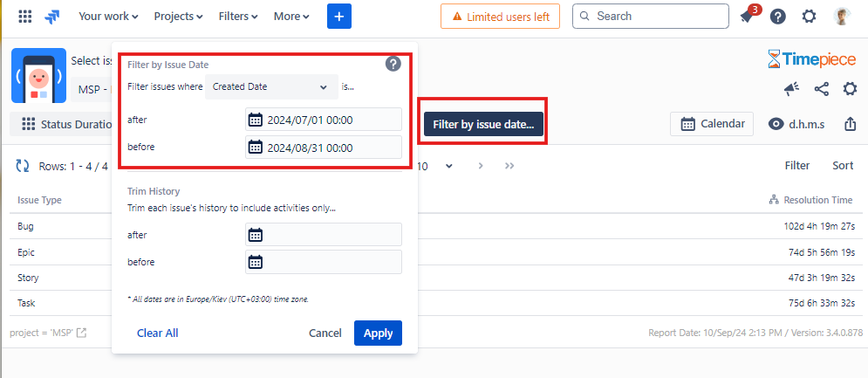Open the More menu
This screenshot has width=868, height=378.
tap(291, 17)
